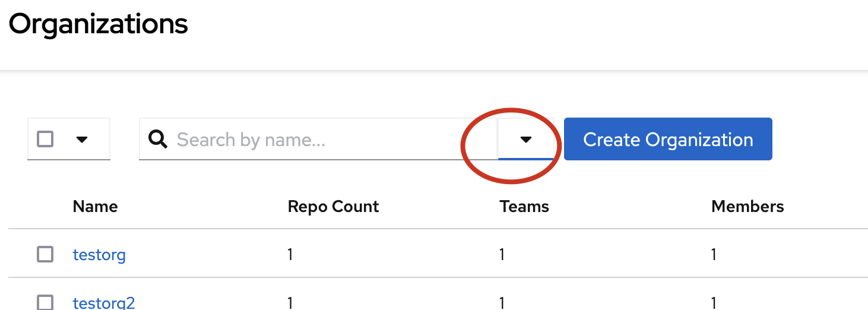Toggle the bulk select-all checkbox
The height and width of the screenshot is (310, 868).
[x=45, y=139]
